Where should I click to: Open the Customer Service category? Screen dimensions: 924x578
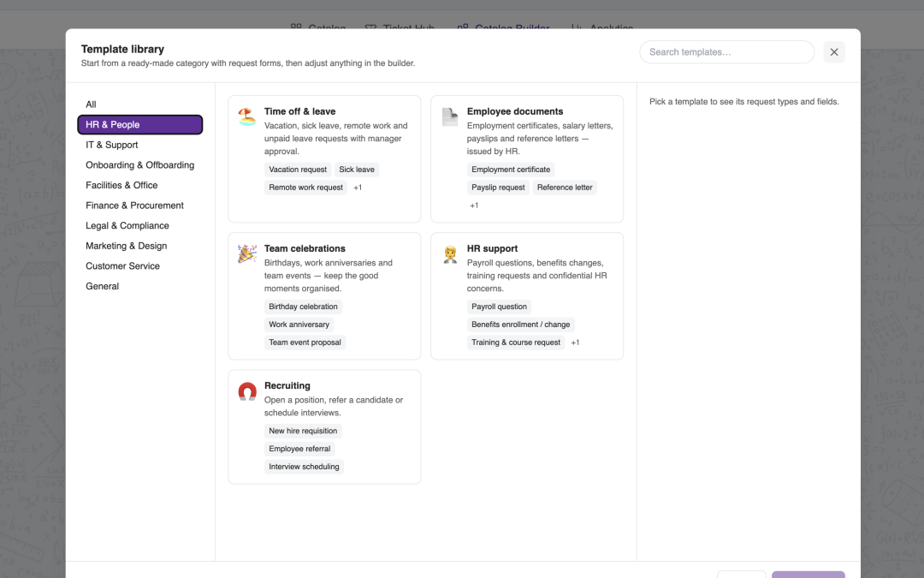pyautogui.click(x=140, y=266)
